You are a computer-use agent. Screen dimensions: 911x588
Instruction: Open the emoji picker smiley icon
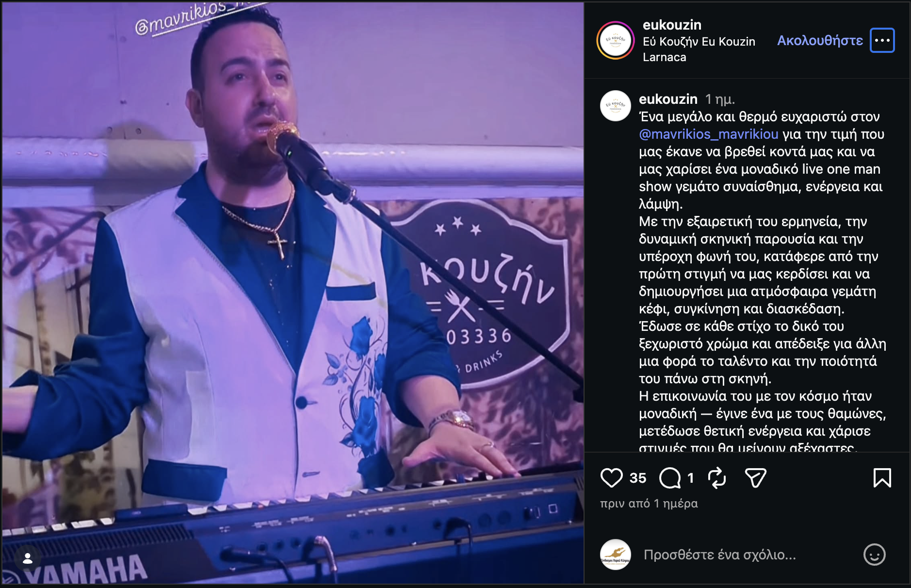click(x=874, y=555)
